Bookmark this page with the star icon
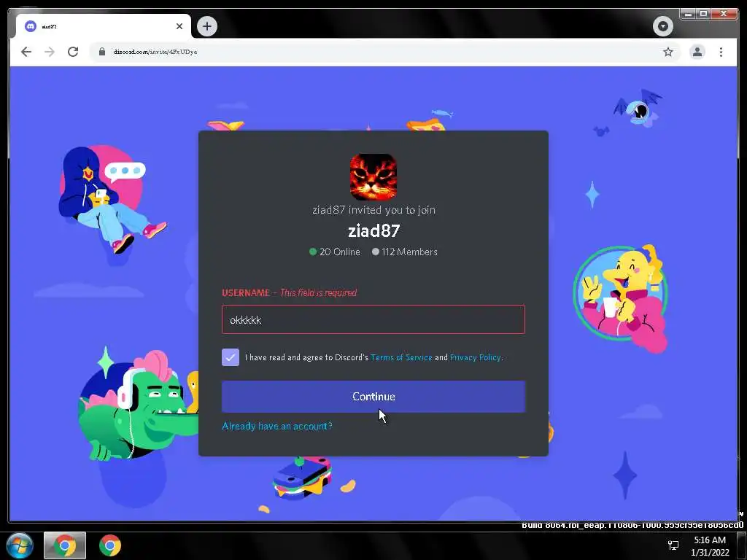Viewport: 747px width, 560px height. coord(668,52)
